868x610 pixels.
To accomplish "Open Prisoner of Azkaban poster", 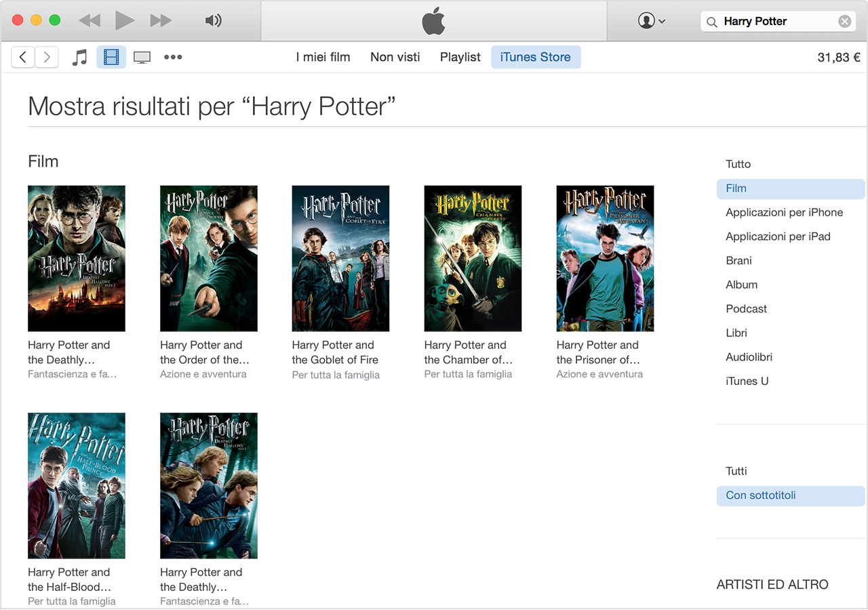I will coord(605,258).
